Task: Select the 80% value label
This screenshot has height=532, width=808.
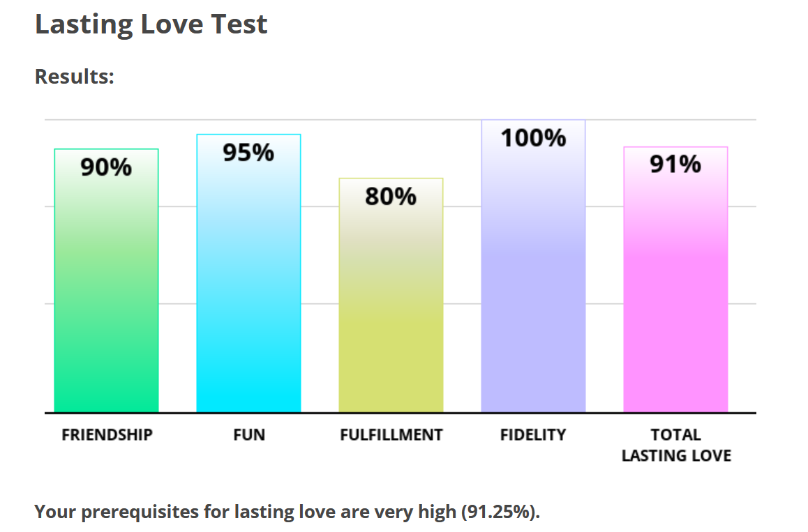Action: click(391, 197)
